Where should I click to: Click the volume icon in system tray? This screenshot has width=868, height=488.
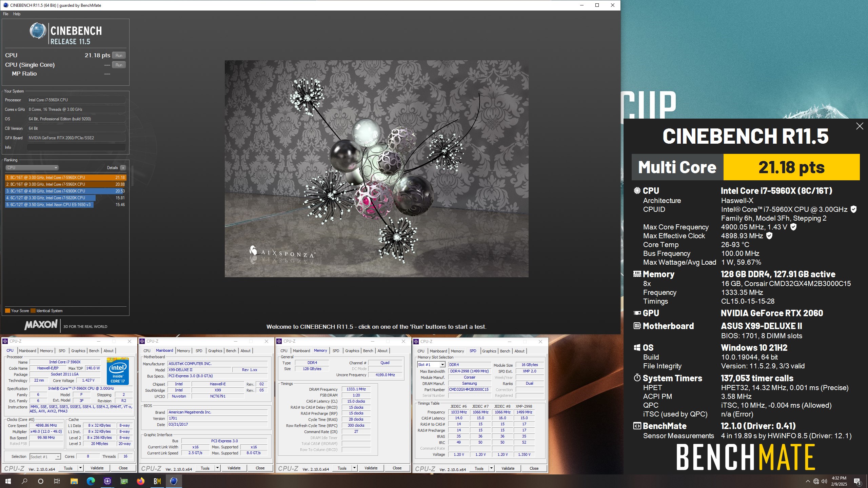pyautogui.click(x=824, y=481)
